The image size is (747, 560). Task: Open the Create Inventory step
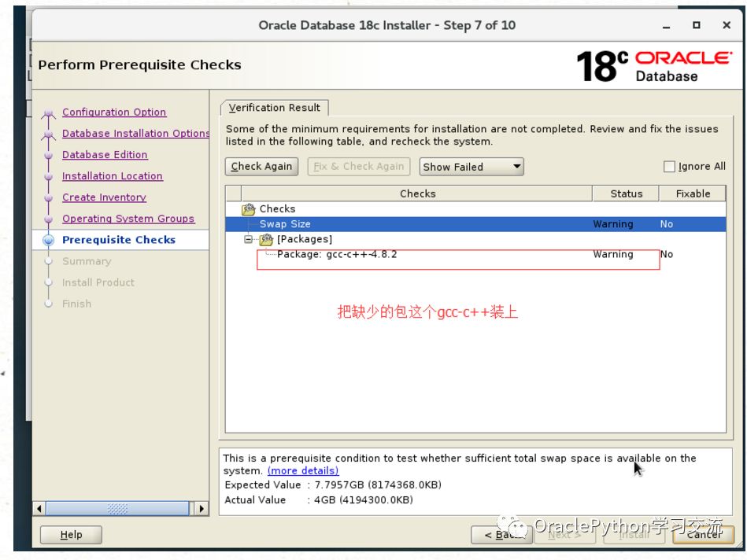[x=105, y=197]
